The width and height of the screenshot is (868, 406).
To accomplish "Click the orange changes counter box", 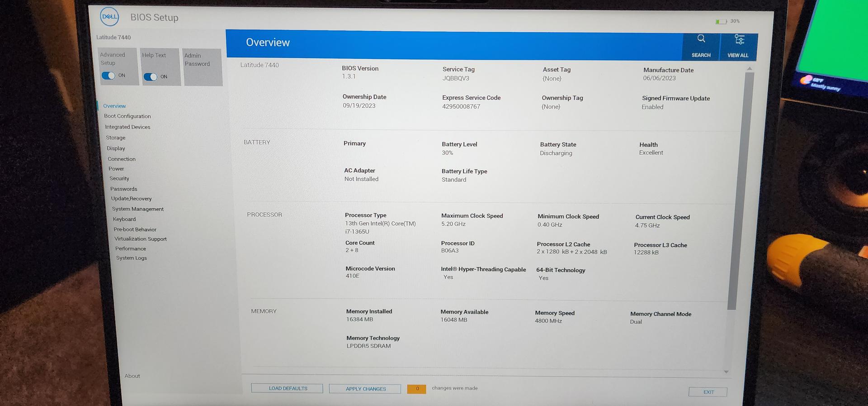I will click(x=417, y=389).
